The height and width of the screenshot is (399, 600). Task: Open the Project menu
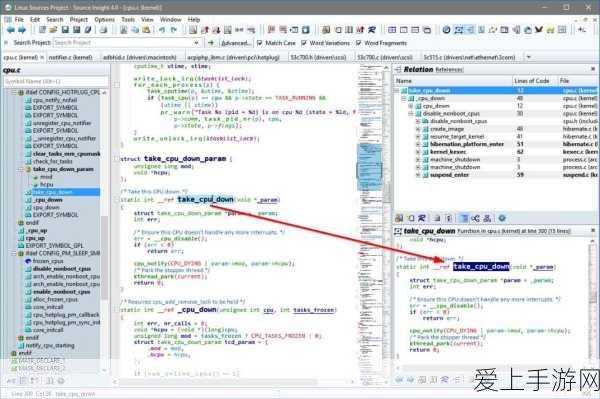click(x=78, y=19)
